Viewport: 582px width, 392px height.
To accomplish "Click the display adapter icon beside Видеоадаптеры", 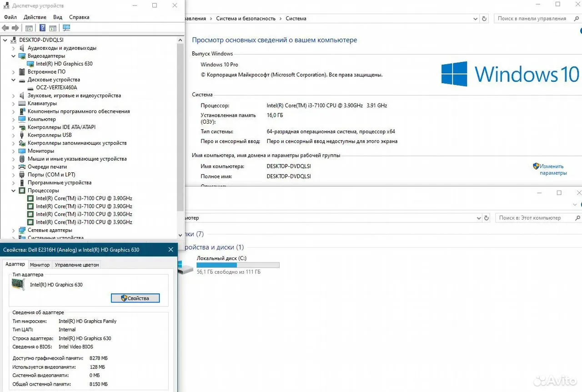I will [x=22, y=56].
